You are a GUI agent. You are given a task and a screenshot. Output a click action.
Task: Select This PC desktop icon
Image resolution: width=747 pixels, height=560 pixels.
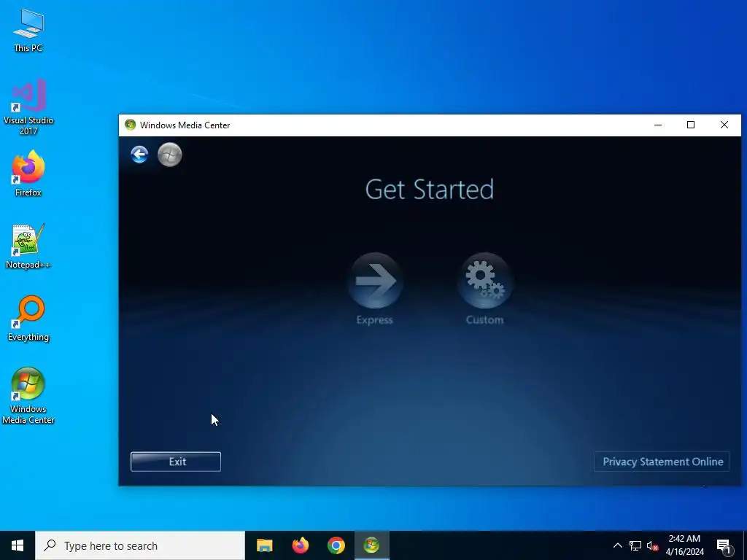[28, 31]
